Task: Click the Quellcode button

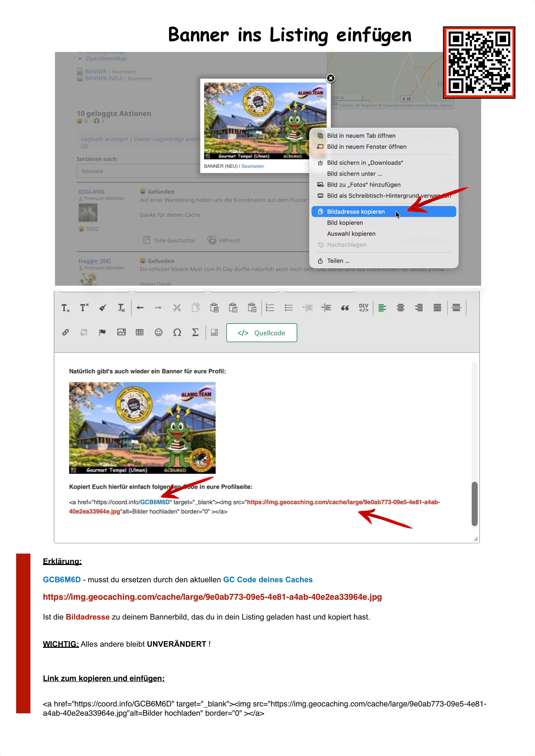Action: click(261, 333)
